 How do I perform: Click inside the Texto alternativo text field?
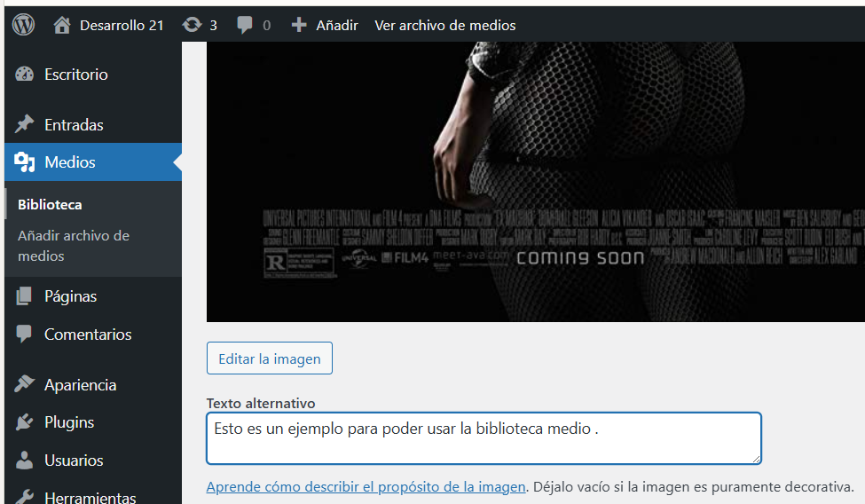point(484,438)
